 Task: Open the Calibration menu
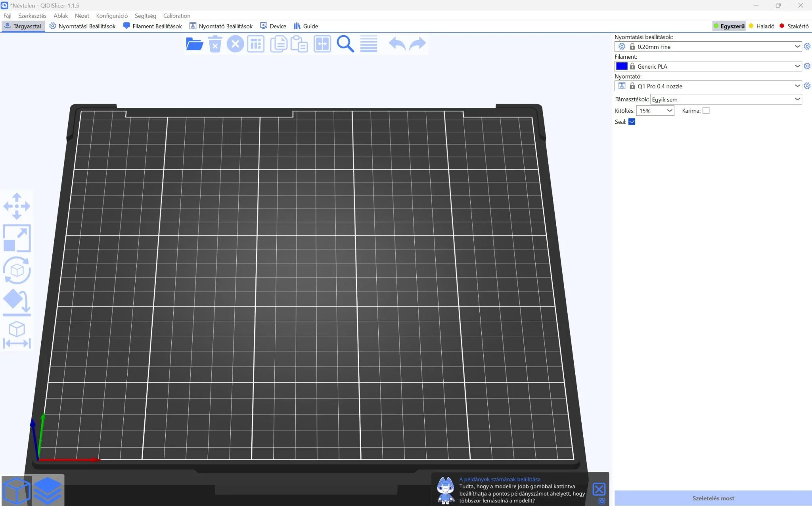(x=177, y=16)
